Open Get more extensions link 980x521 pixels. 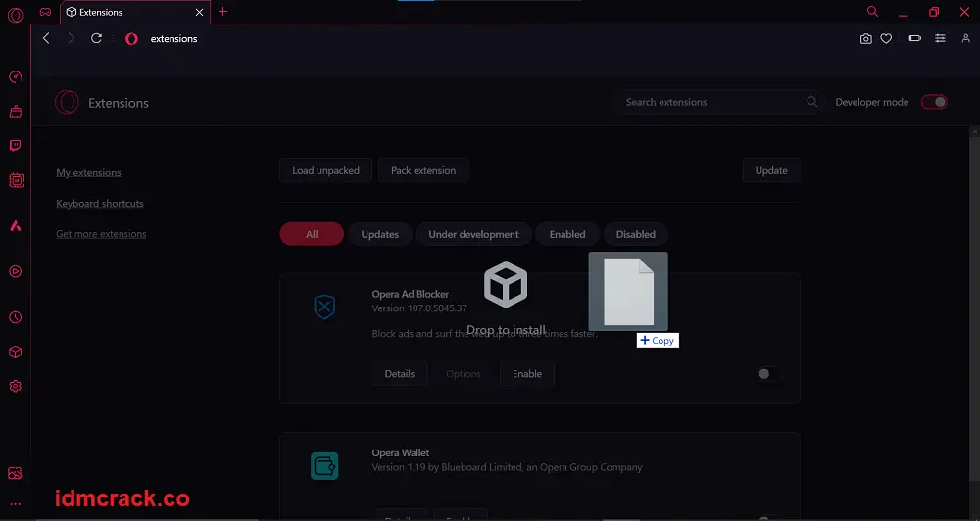click(101, 234)
